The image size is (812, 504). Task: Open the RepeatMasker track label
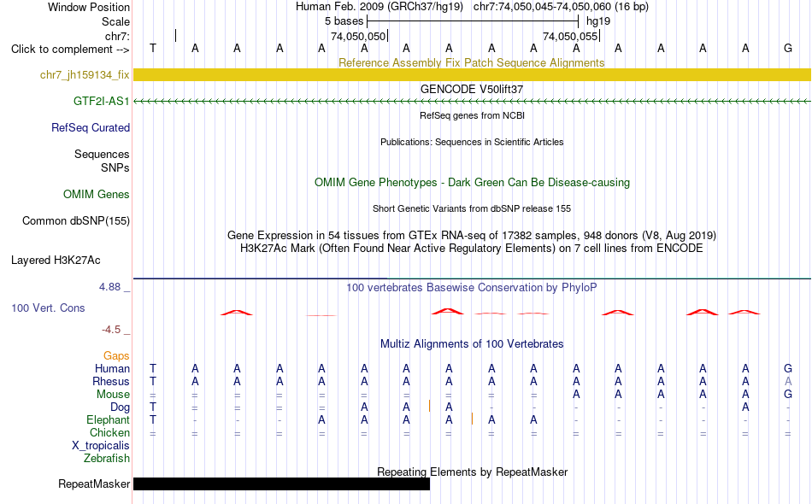tap(94, 483)
